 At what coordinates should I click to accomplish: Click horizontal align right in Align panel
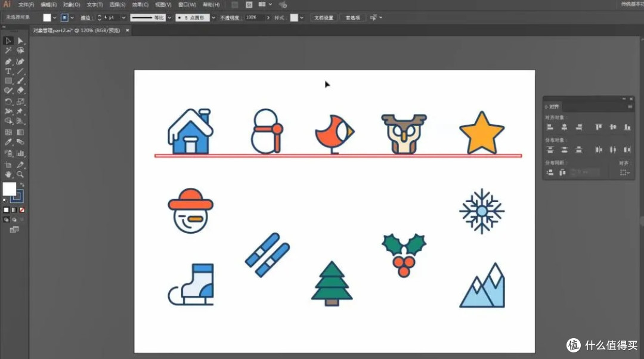[x=578, y=128]
